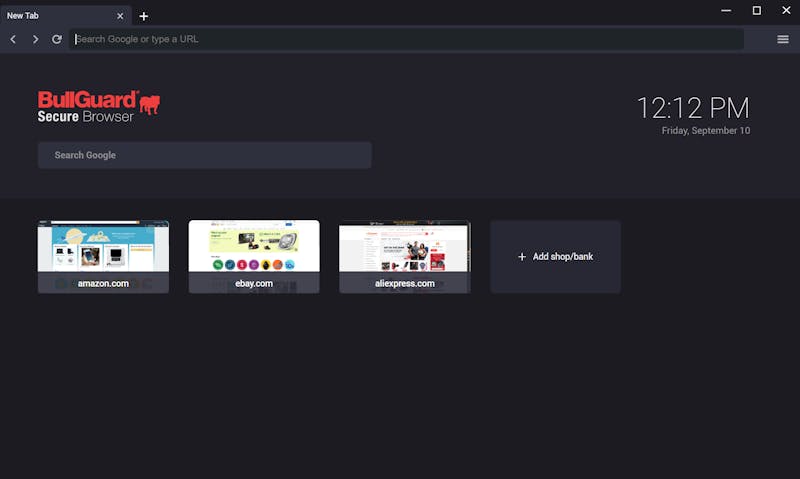This screenshot has height=479, width=800.
Task: Open a new tab with the plus icon
Action: pos(144,16)
